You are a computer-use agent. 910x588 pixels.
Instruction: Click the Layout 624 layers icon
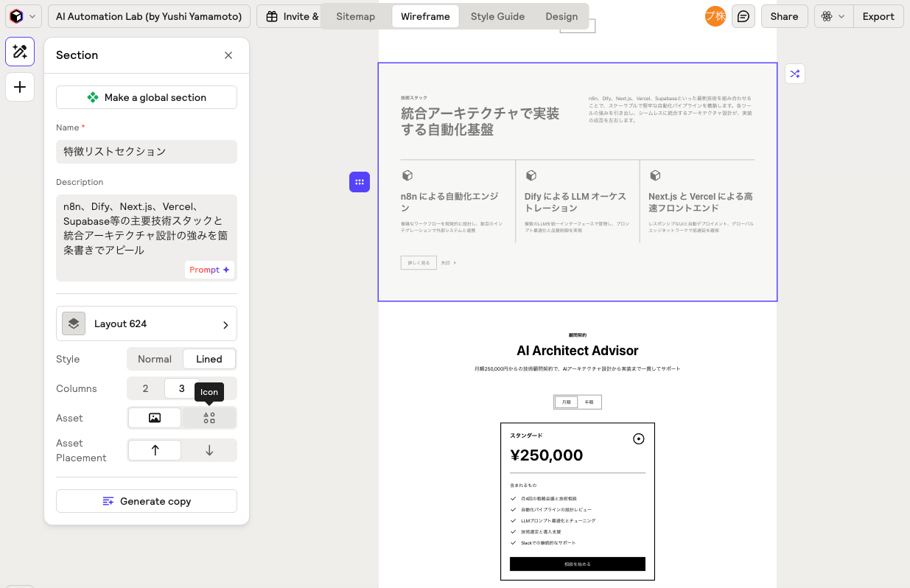[74, 323]
